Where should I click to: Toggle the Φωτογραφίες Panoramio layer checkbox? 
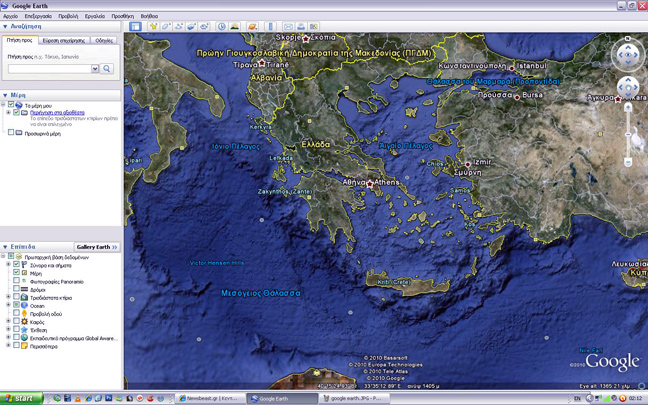tap(18, 281)
